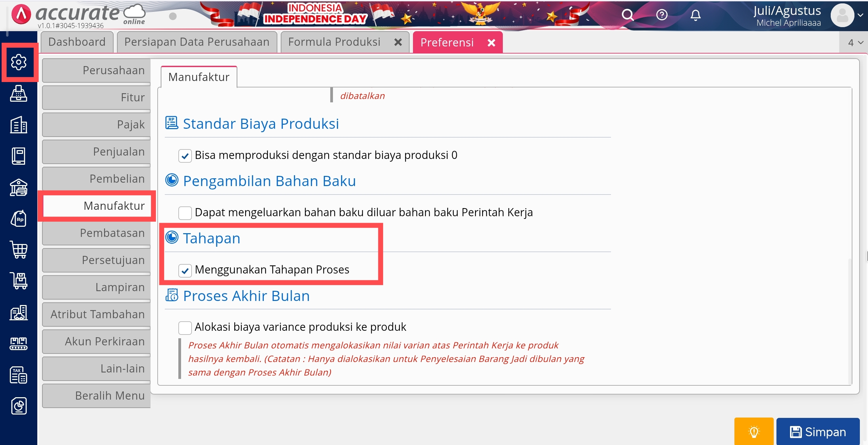
Task: Click the shopping cart sidebar icon
Action: 19,250
